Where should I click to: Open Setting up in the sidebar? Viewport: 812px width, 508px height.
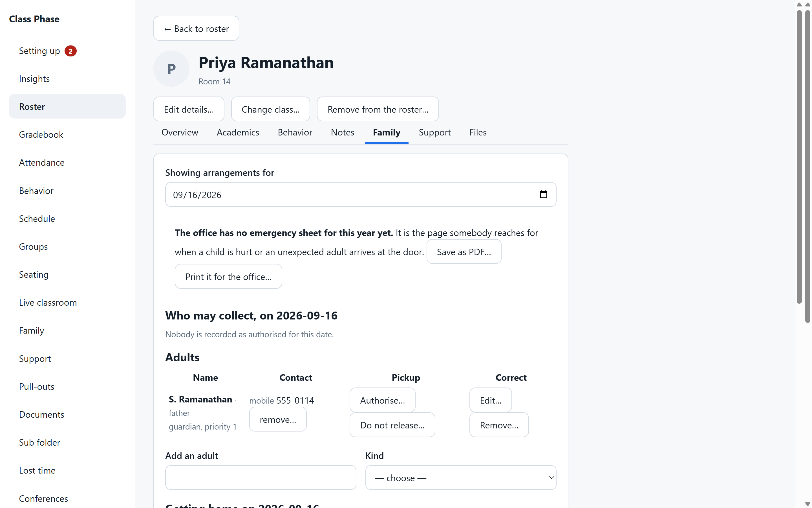[67, 51]
